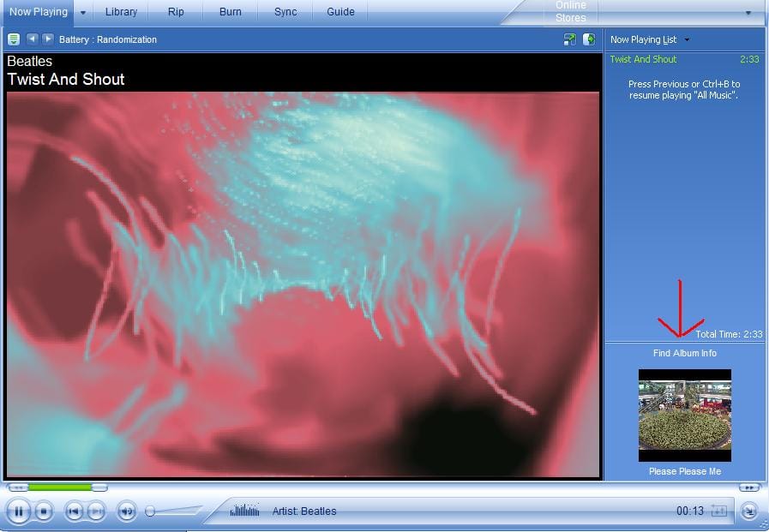Viewport: 769px width, 532px height.
Task: Expand the Online Stores dropdown arrow
Action: tap(748, 13)
